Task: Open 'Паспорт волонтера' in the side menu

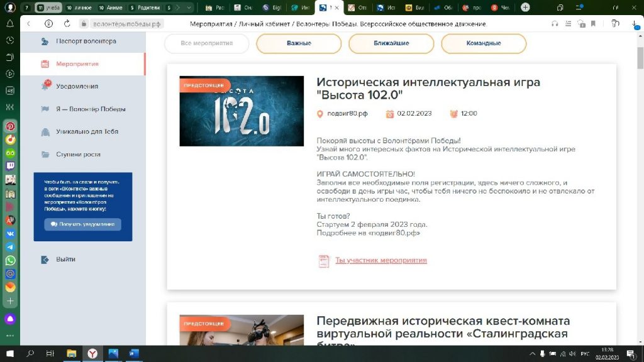Action: coord(83,41)
